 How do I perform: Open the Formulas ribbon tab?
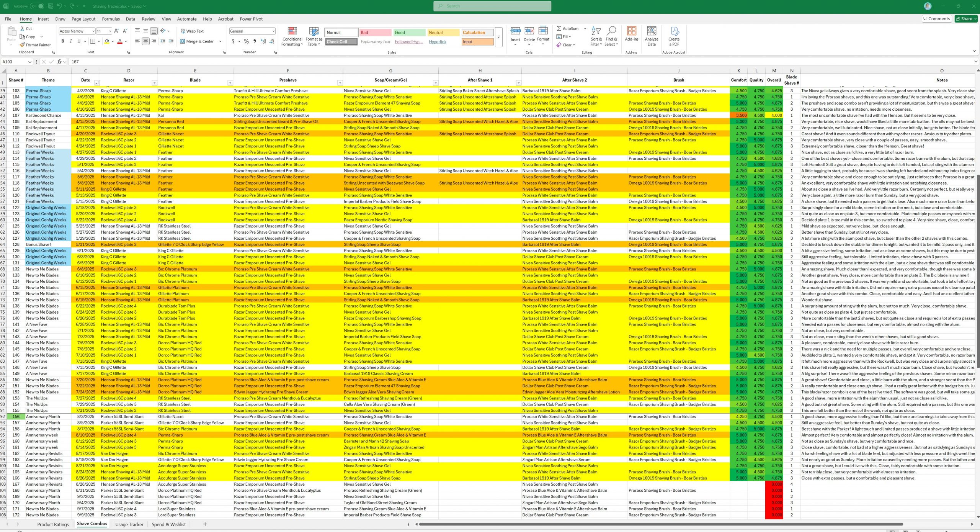coord(111,19)
